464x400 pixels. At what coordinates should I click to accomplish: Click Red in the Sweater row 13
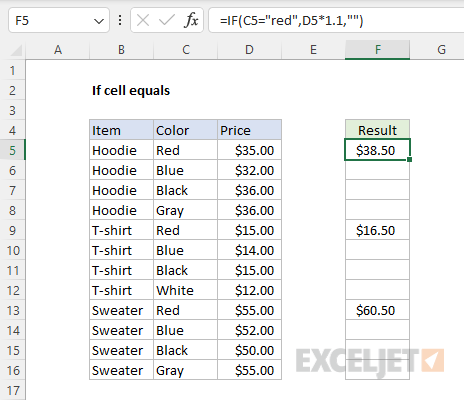point(185,310)
